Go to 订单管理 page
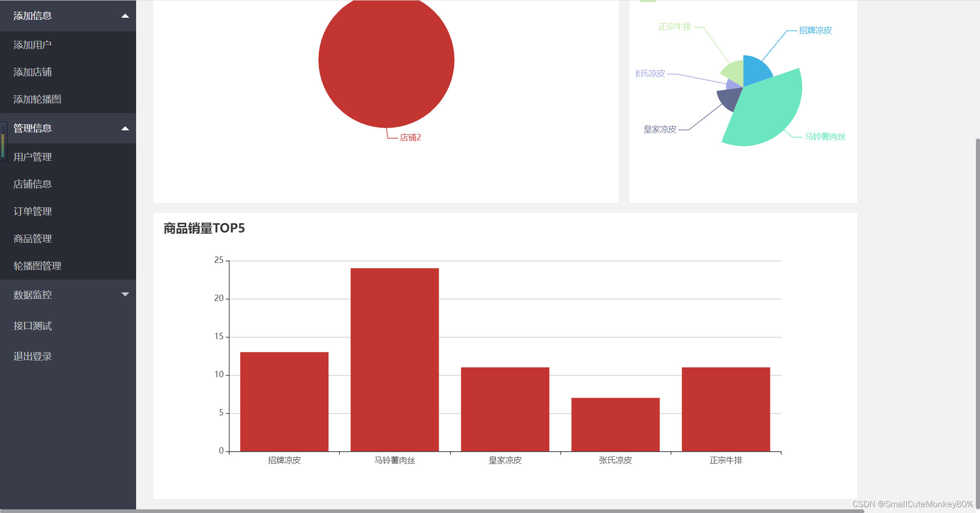 click(68, 212)
